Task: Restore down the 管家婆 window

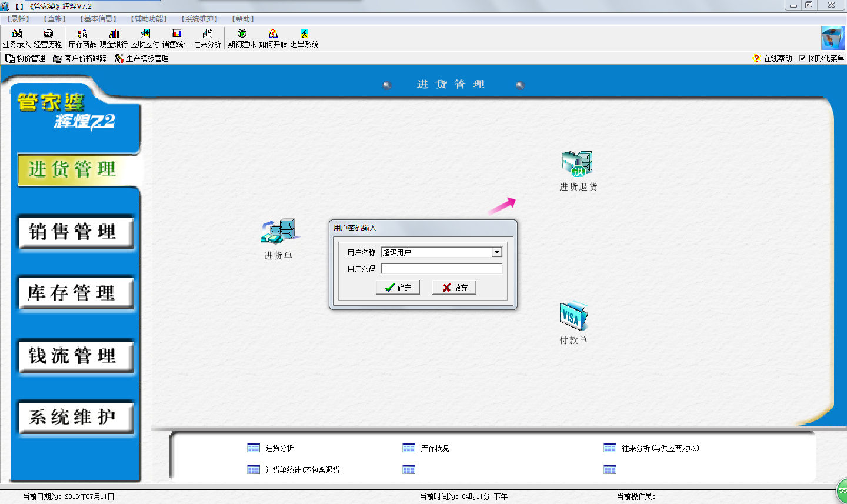Action: point(809,5)
